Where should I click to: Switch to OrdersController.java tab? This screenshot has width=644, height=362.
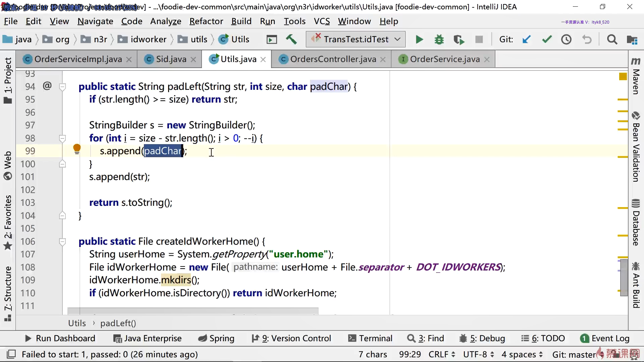click(x=333, y=59)
